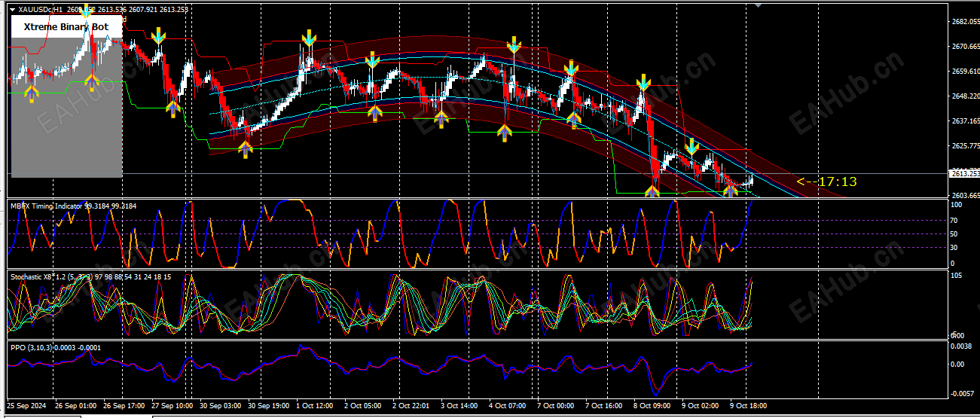Click the sell arrow overlapping the Xtreme Binary Bot label
The width and height of the screenshot is (980, 418).
87,11
